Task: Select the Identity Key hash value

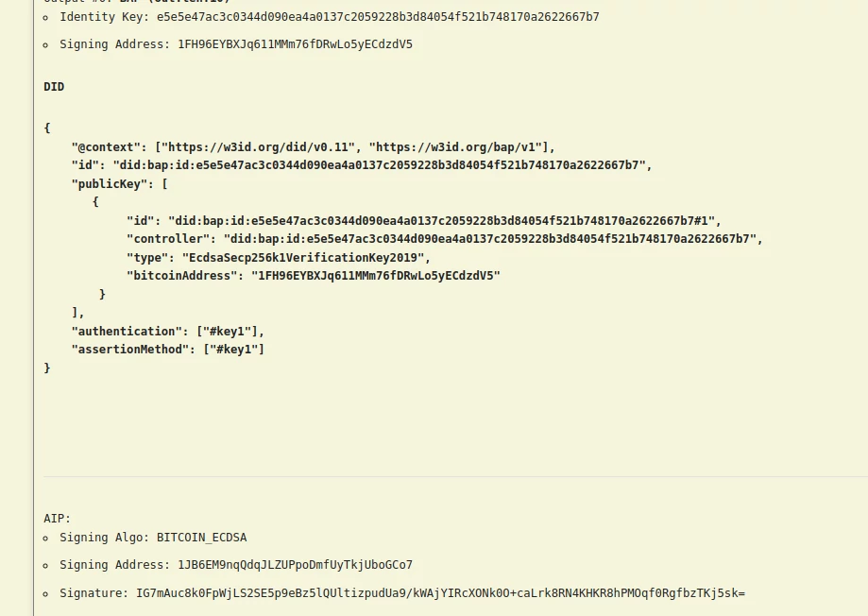Action: coord(378,17)
